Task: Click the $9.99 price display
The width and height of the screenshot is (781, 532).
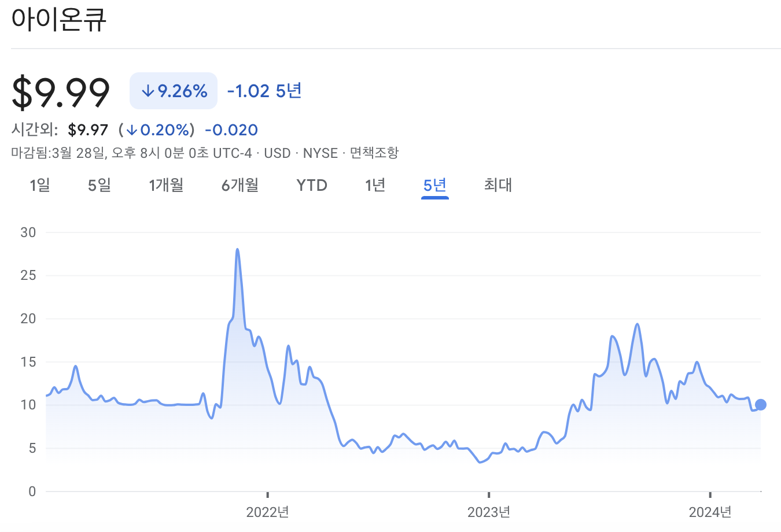Action: 61,91
